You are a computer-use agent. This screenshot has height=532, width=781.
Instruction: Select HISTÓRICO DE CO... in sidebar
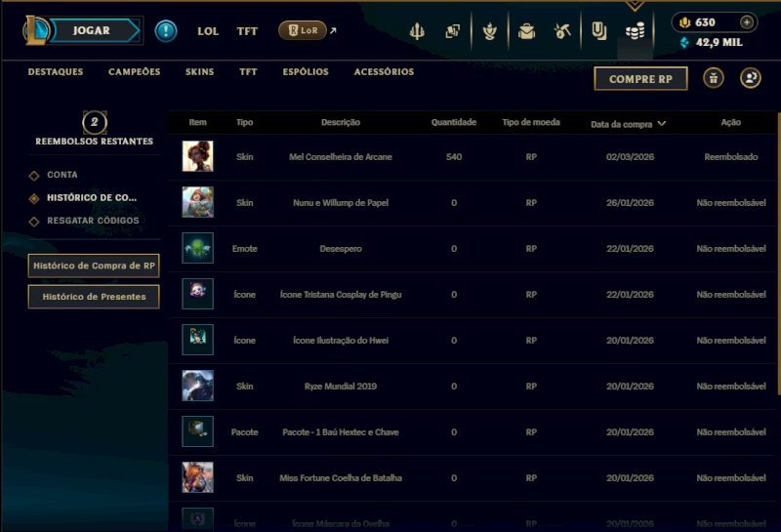pyautogui.click(x=91, y=198)
